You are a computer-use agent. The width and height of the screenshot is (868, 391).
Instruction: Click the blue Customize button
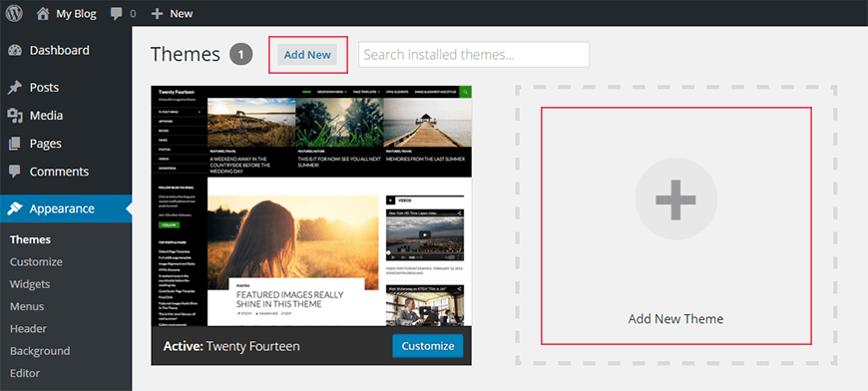click(x=428, y=346)
